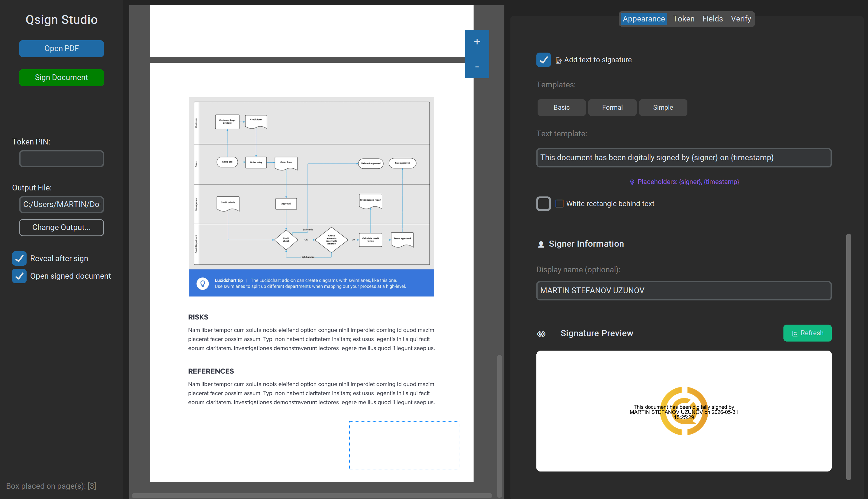Open the Token tab
This screenshot has width=868, height=499.
click(x=683, y=19)
